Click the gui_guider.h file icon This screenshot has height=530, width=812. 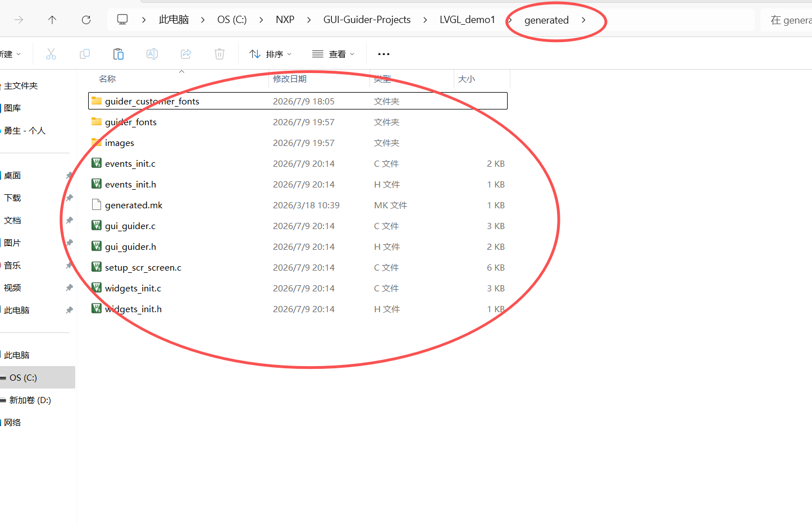(97, 246)
